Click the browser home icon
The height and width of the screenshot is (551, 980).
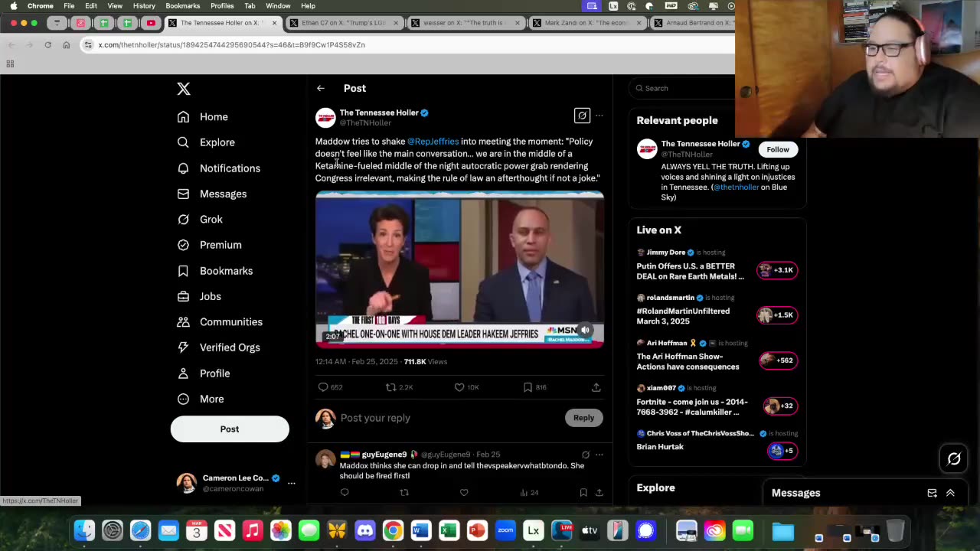[67, 45]
